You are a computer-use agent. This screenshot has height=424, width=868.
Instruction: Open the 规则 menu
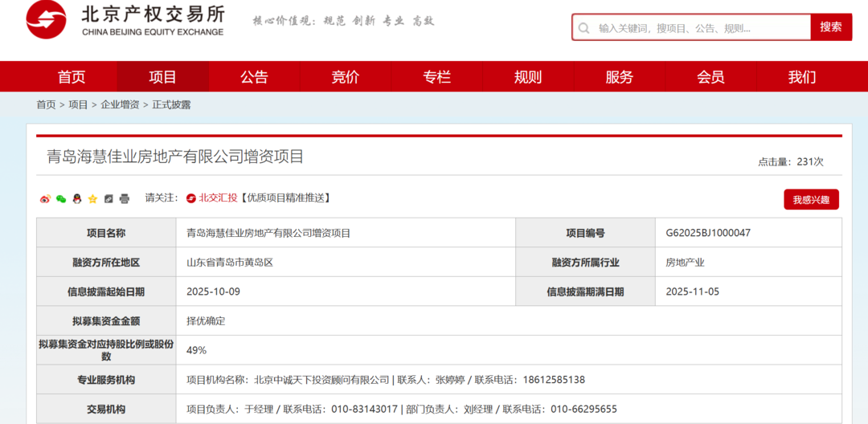[528, 77]
